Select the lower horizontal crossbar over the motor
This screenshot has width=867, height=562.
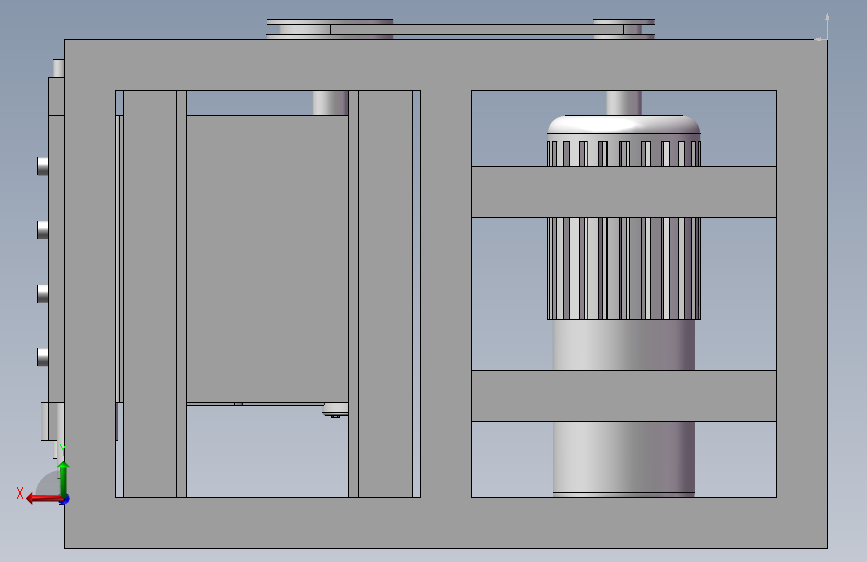tap(624, 396)
